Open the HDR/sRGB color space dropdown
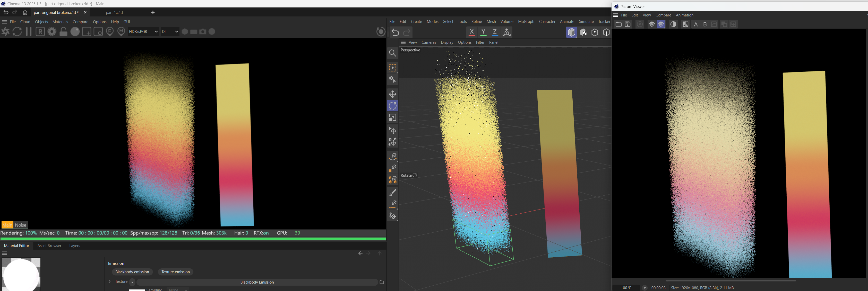 click(143, 32)
